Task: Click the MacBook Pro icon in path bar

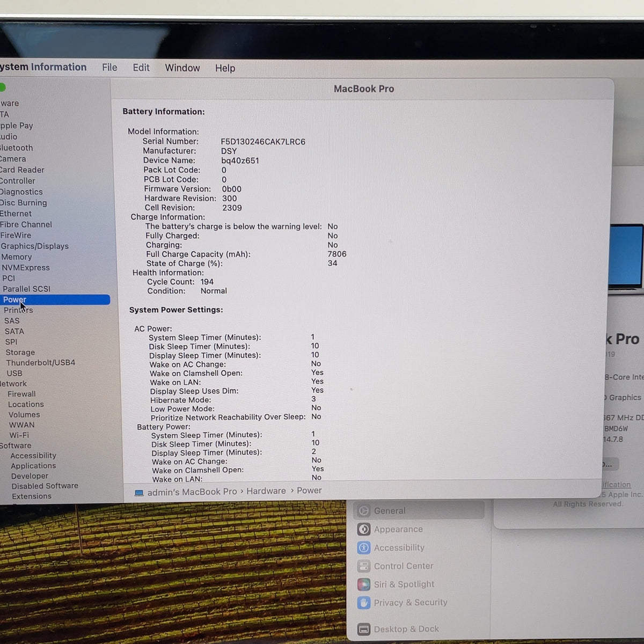Action: tap(139, 493)
